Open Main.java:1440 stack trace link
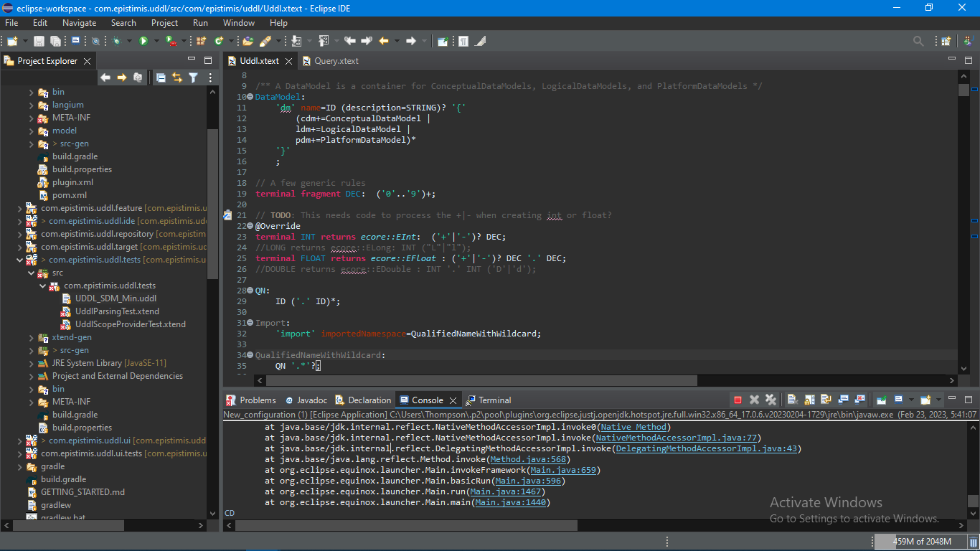Image resolution: width=980 pixels, height=551 pixels. coord(511,502)
